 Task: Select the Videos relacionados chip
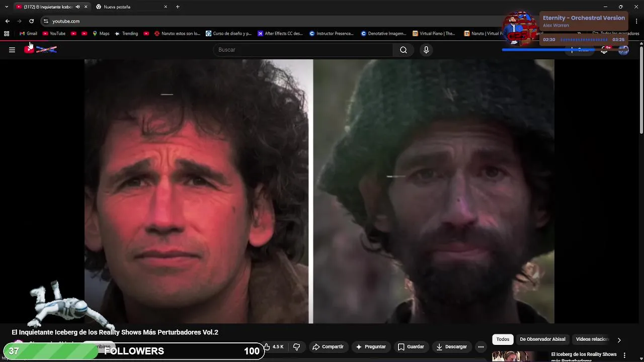592,339
